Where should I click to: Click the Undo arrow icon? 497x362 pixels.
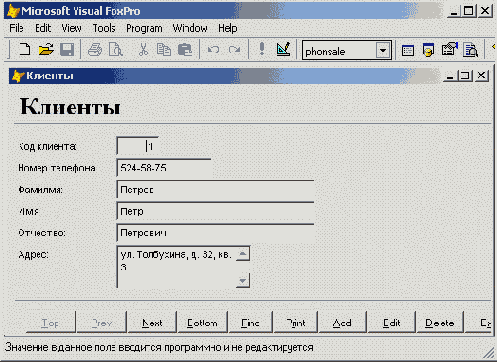[213, 50]
